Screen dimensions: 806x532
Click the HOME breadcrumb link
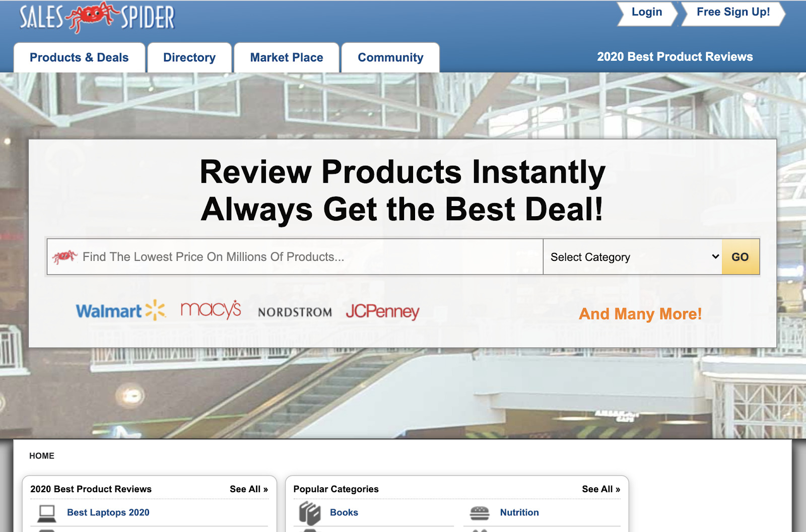[x=42, y=455]
